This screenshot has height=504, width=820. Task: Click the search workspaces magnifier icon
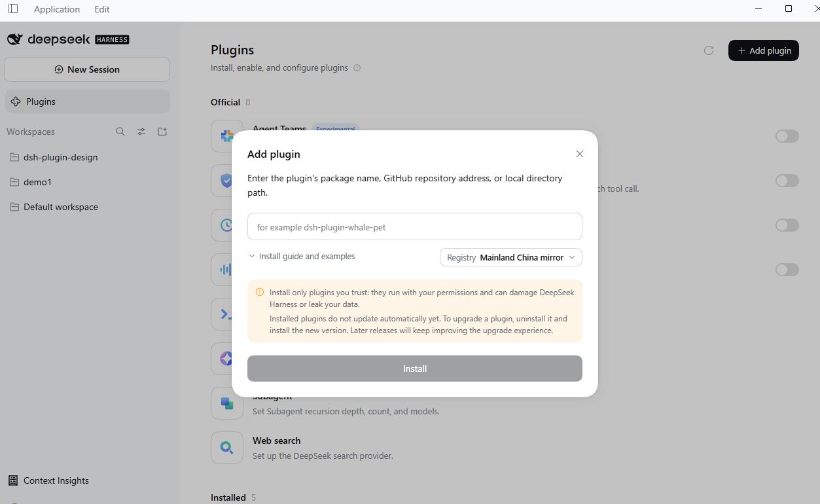120,132
